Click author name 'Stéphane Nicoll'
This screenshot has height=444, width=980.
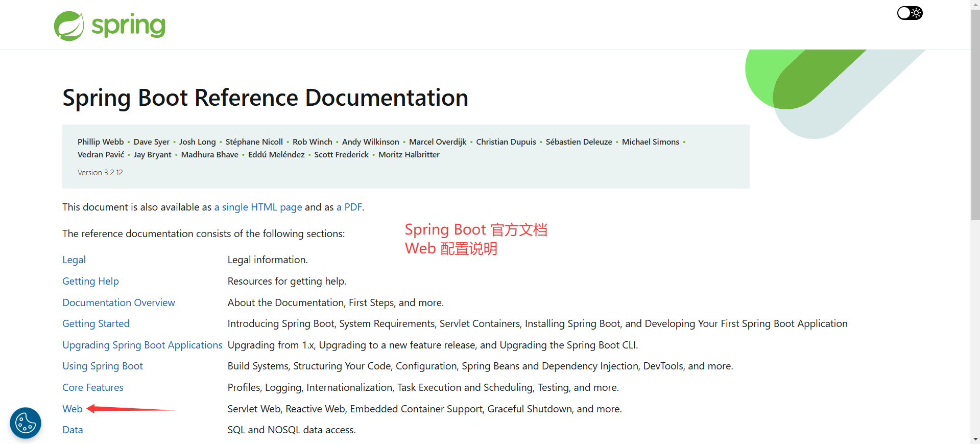coord(254,142)
